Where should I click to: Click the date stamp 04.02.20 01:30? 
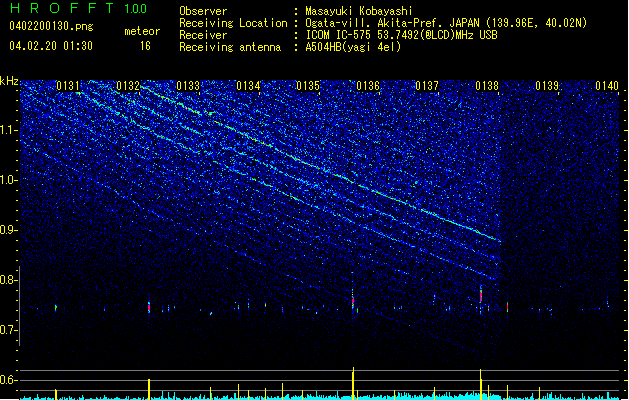[51, 46]
